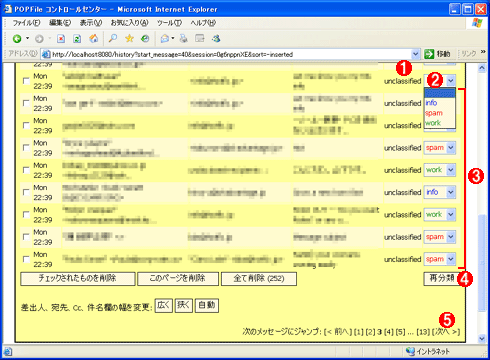The width and height of the screenshot is (490, 360).
Task: Jump to page [5] link
Action: click(400, 332)
